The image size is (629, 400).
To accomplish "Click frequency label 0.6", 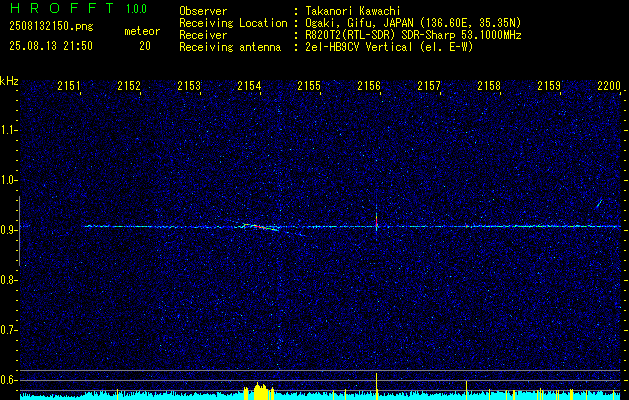I will point(8,380).
